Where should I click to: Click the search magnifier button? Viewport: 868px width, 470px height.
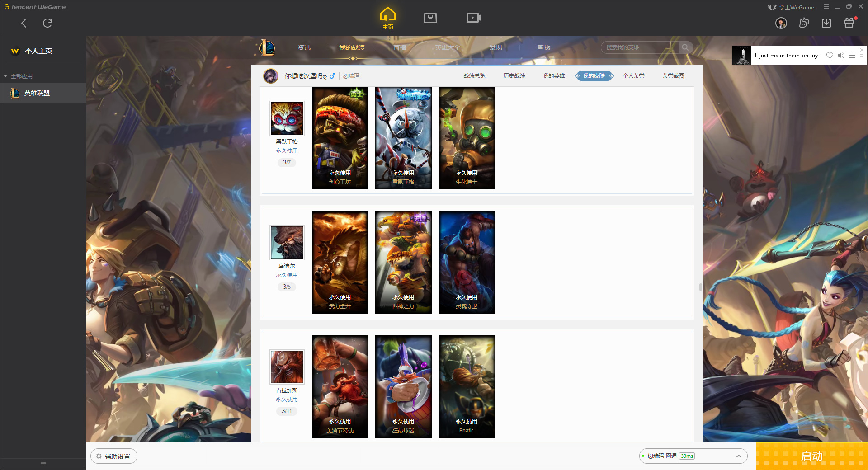pyautogui.click(x=685, y=47)
